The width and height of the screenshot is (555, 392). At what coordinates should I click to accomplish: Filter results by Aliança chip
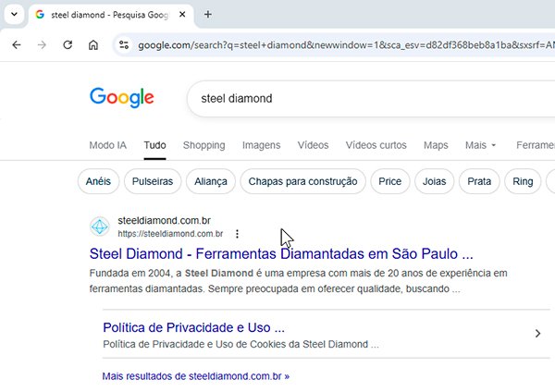(211, 181)
